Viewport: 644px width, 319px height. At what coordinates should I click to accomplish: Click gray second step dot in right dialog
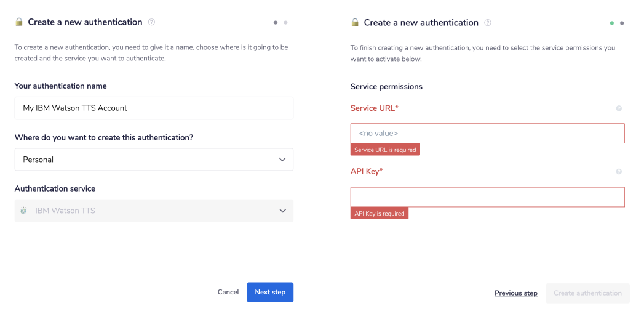pos(622,23)
